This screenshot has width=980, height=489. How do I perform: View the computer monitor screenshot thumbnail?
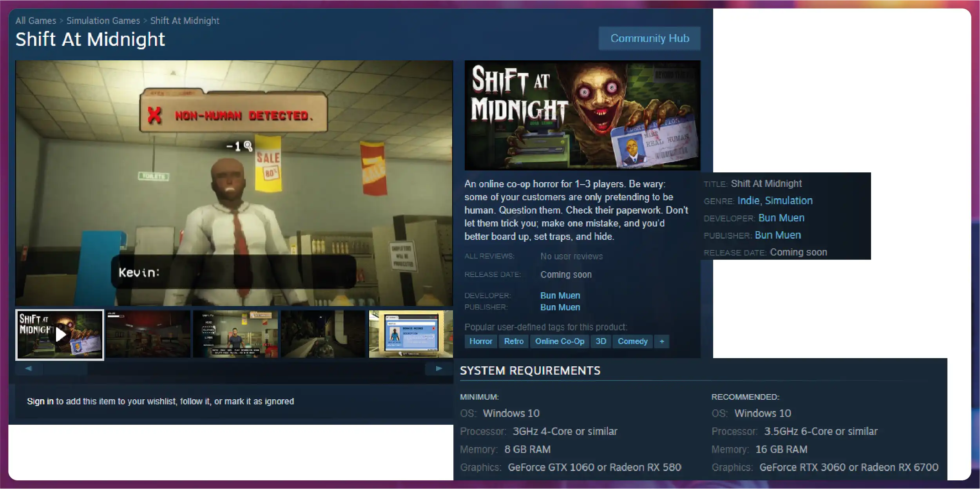tap(410, 334)
